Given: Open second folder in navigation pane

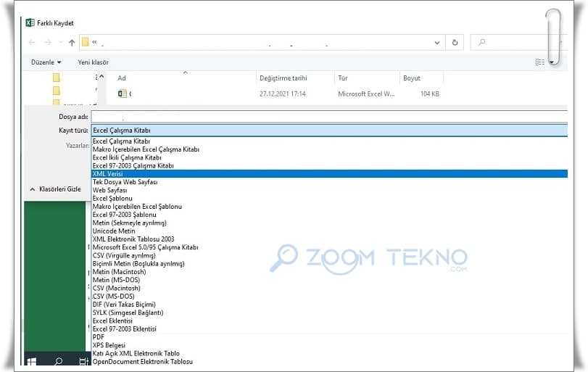Looking at the screenshot, I should click(x=57, y=91).
